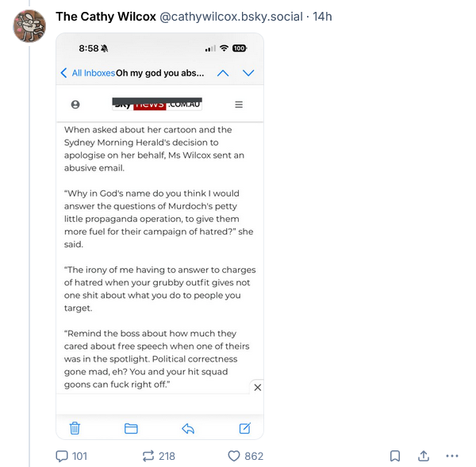The width and height of the screenshot is (476, 467).
Task: Click the 14h post timestamp
Action: coord(323,17)
